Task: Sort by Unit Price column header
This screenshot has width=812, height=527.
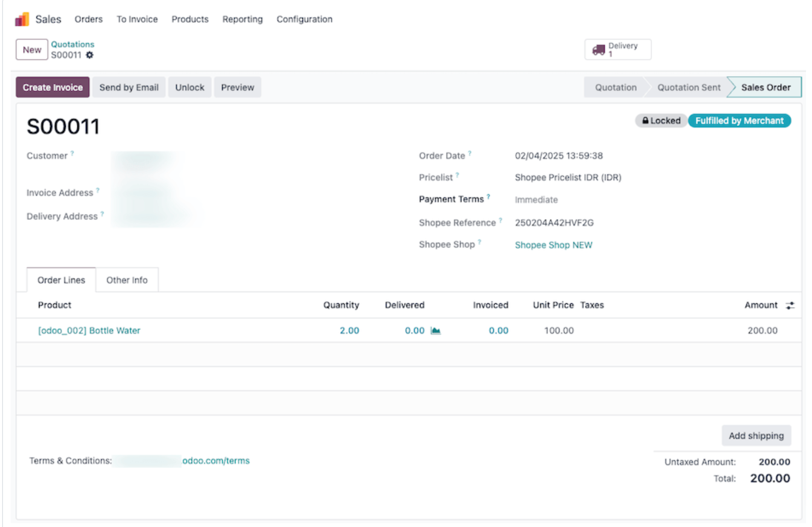Action: (553, 305)
